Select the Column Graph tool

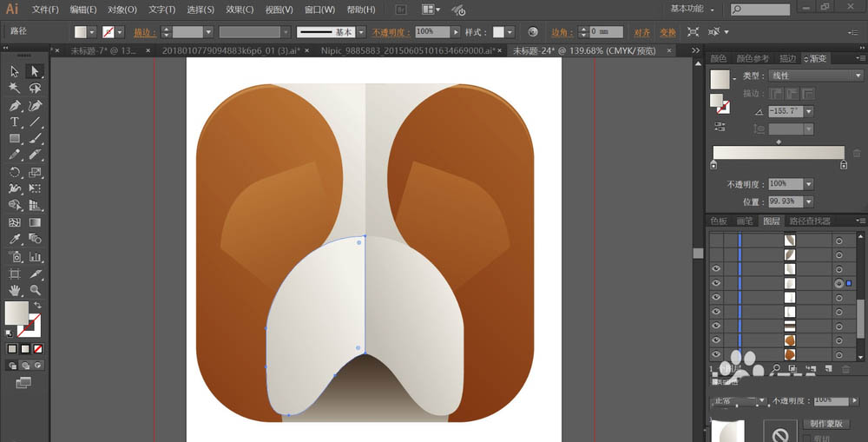[x=35, y=256]
